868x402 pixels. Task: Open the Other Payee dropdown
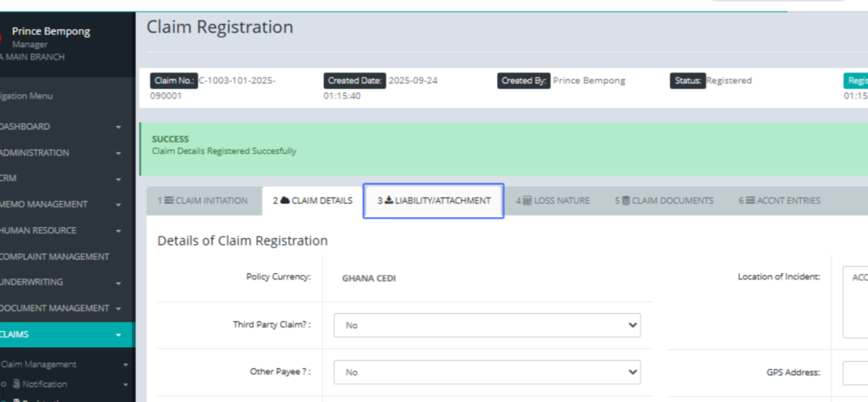pyautogui.click(x=487, y=372)
